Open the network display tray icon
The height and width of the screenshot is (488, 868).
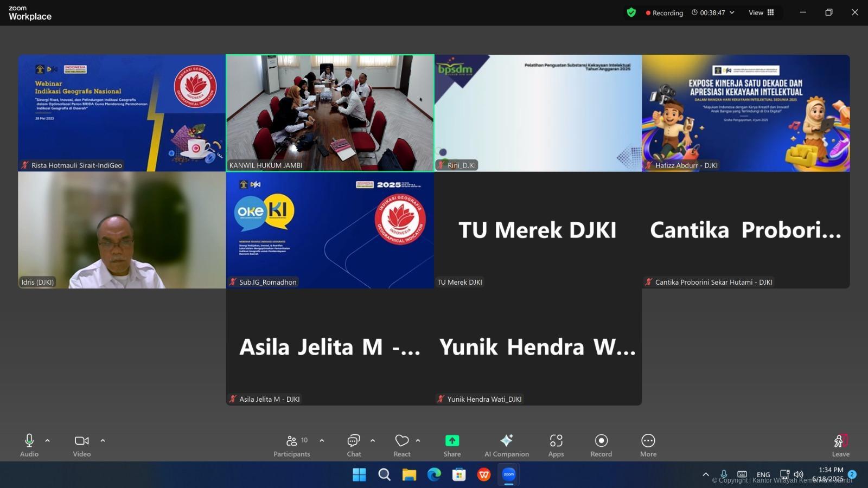[784, 474]
